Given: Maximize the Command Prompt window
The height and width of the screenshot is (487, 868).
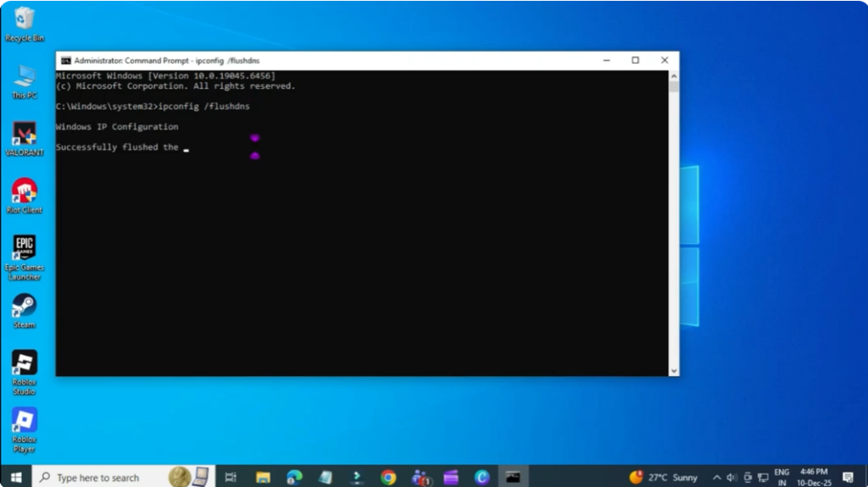Looking at the screenshot, I should point(636,60).
